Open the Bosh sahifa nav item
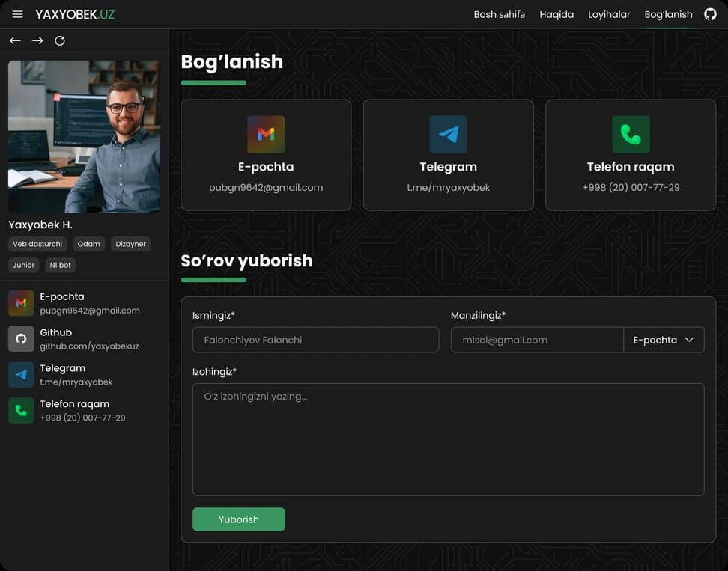728x571 pixels. pyautogui.click(x=499, y=14)
